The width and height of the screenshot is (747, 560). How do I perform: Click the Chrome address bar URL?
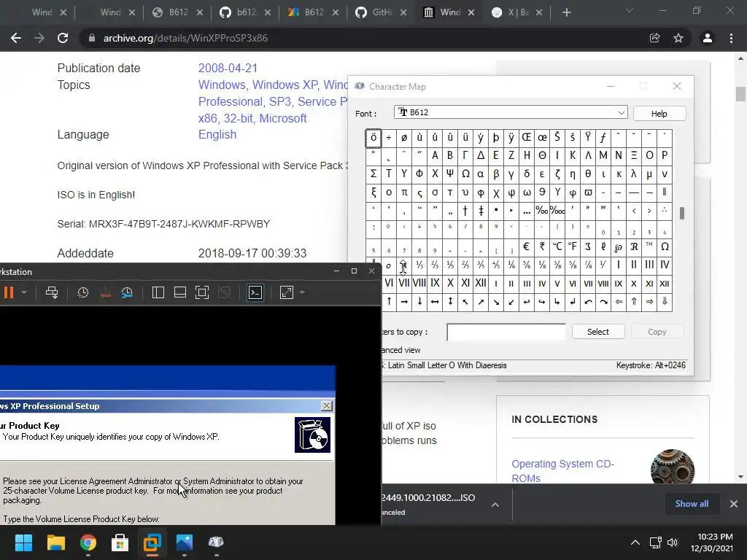pyautogui.click(x=185, y=38)
